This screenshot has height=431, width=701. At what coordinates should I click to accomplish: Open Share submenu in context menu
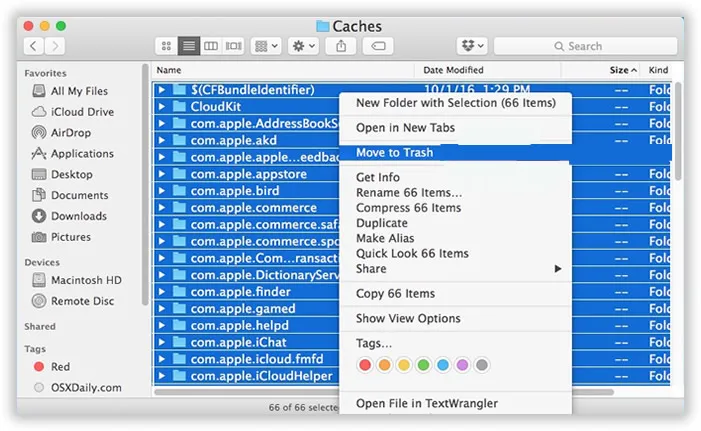pyautogui.click(x=458, y=269)
